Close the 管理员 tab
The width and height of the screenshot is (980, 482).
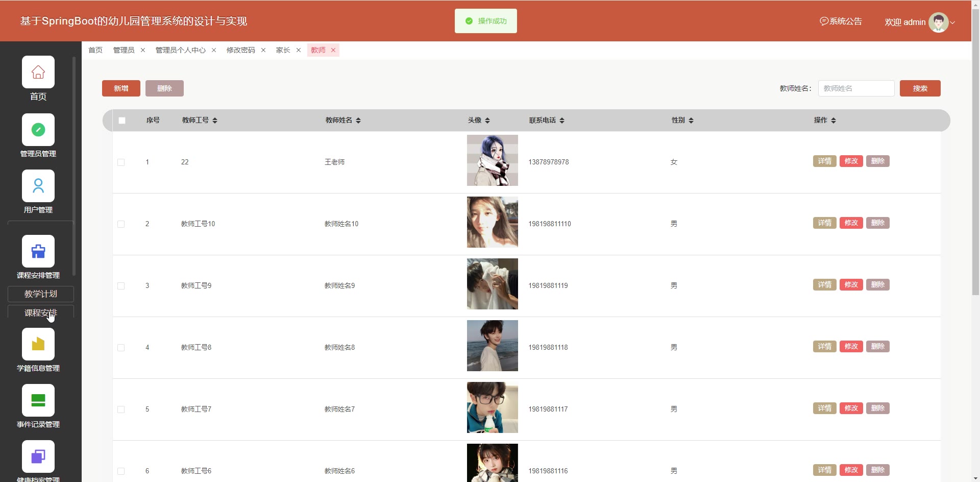(x=143, y=50)
